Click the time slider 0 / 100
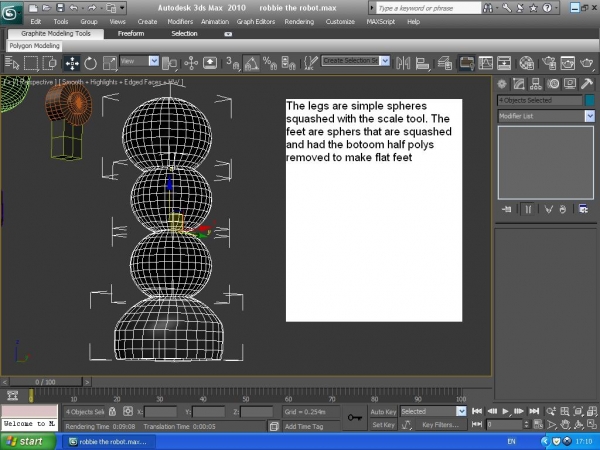600x450 pixels. pos(46,382)
